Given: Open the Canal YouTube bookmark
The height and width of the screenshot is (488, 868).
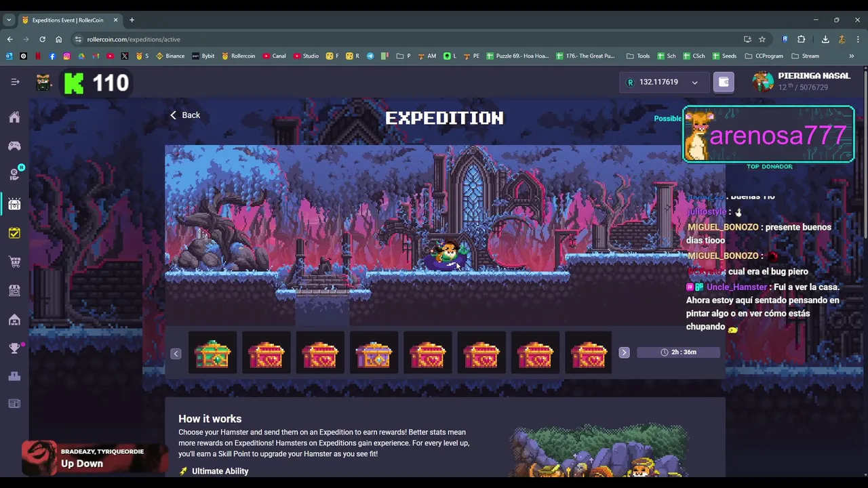Looking at the screenshot, I should coord(275,56).
